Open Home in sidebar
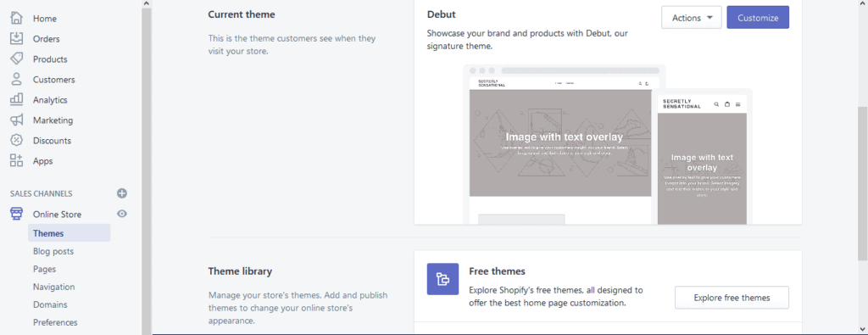868x335 pixels. click(45, 19)
